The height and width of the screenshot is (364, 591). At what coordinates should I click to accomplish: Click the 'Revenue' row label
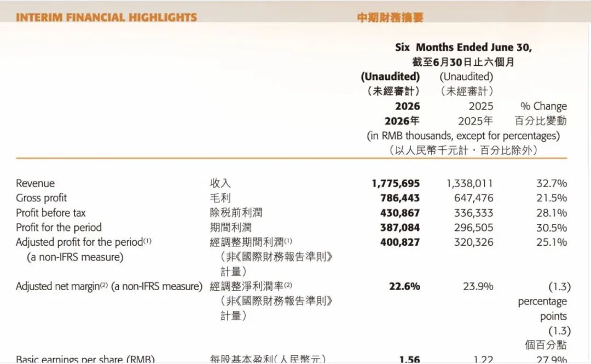click(x=35, y=183)
